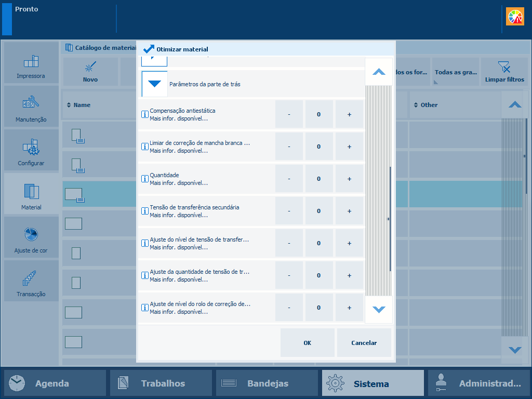Viewport: 532px width, 399px height.
Task: Open the Configurar sidebar section
Action: (x=31, y=150)
